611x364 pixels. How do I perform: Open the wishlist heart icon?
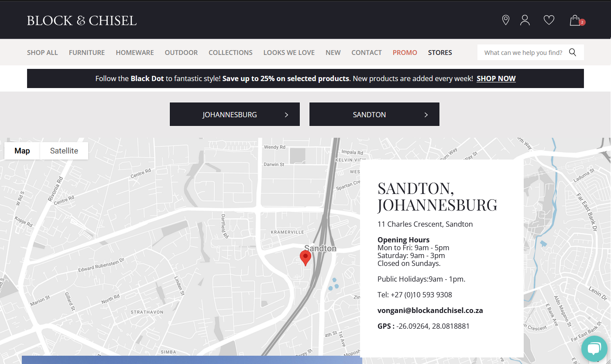pyautogui.click(x=549, y=20)
